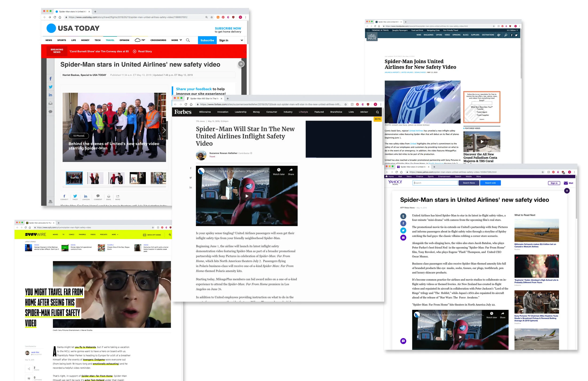Open the Lifestyle tab in Forbes nav
The image size is (588, 381).
pos(303,112)
